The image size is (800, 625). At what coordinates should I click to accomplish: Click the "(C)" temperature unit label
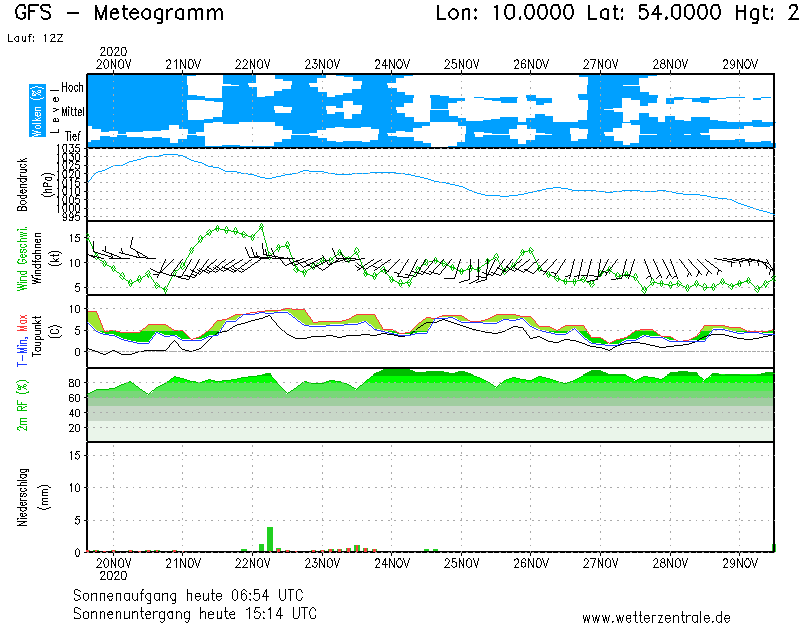[56, 332]
